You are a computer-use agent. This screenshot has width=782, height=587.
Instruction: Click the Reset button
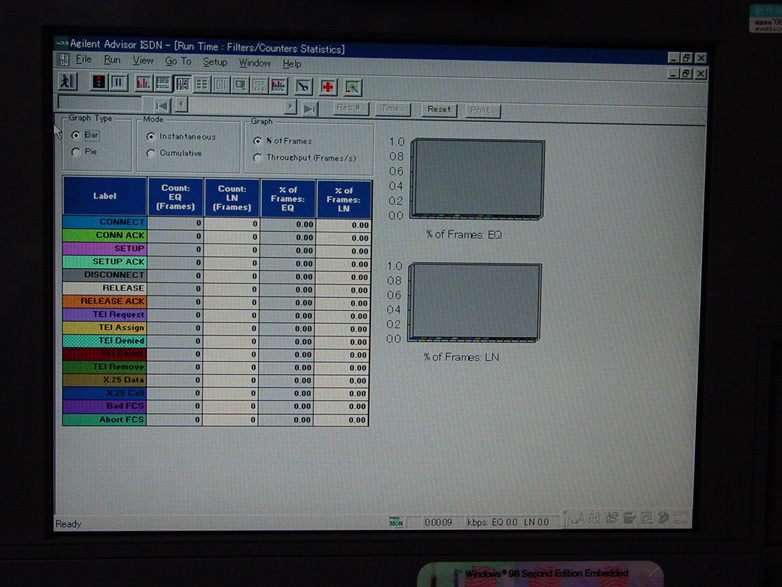(x=439, y=109)
